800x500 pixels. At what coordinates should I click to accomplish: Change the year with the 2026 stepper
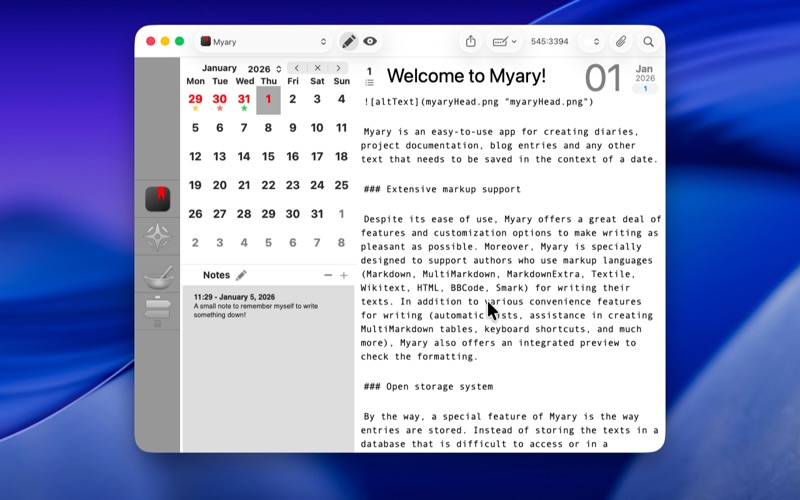click(x=279, y=69)
